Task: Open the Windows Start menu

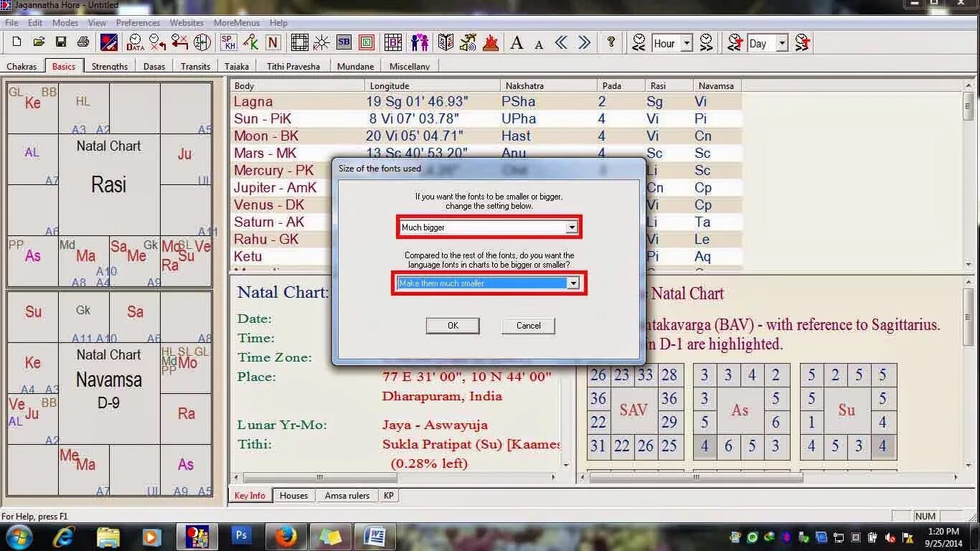Action: click(18, 537)
